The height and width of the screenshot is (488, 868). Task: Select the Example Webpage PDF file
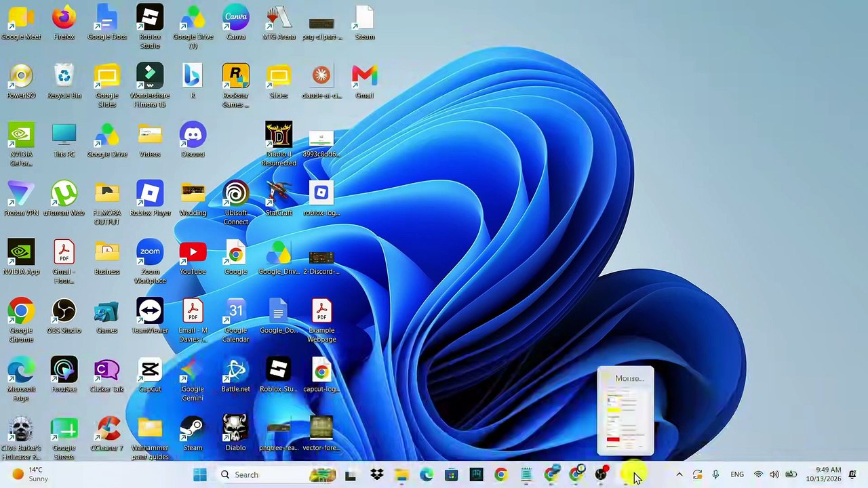pyautogui.click(x=321, y=321)
